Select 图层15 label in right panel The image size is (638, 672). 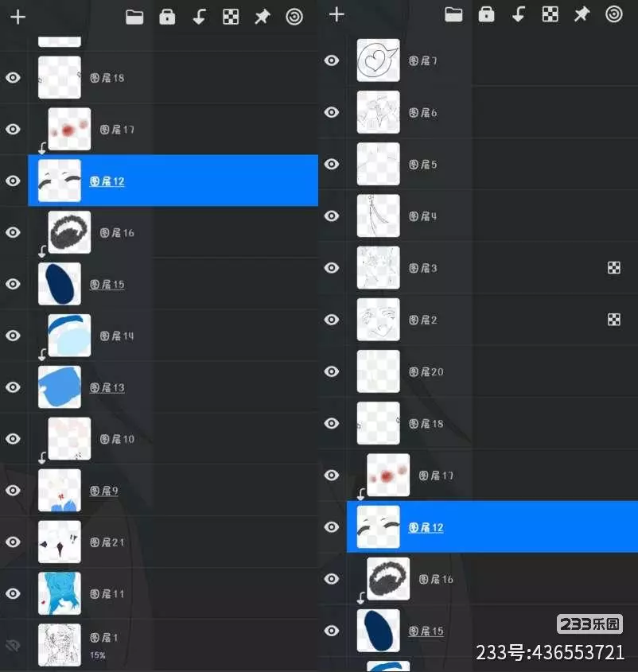[426, 631]
